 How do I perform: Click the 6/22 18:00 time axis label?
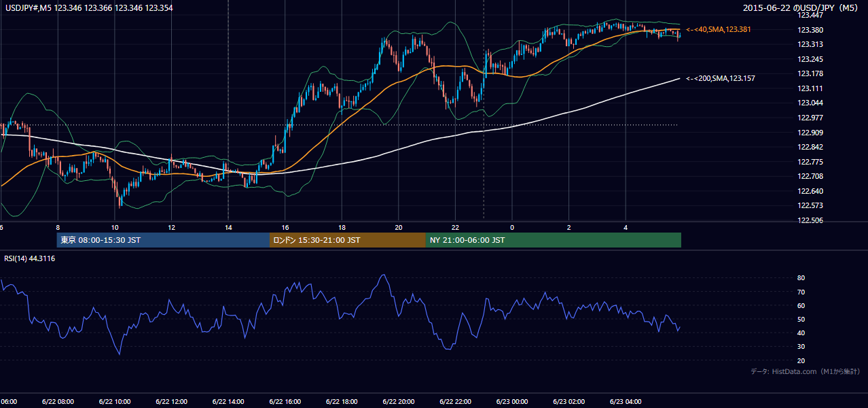click(341, 402)
